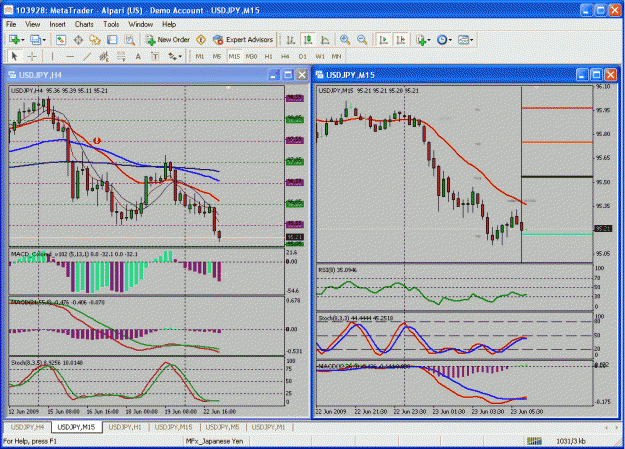Screen dimensions: 625x449
Task: Open the View menu
Action: pyautogui.click(x=33, y=24)
